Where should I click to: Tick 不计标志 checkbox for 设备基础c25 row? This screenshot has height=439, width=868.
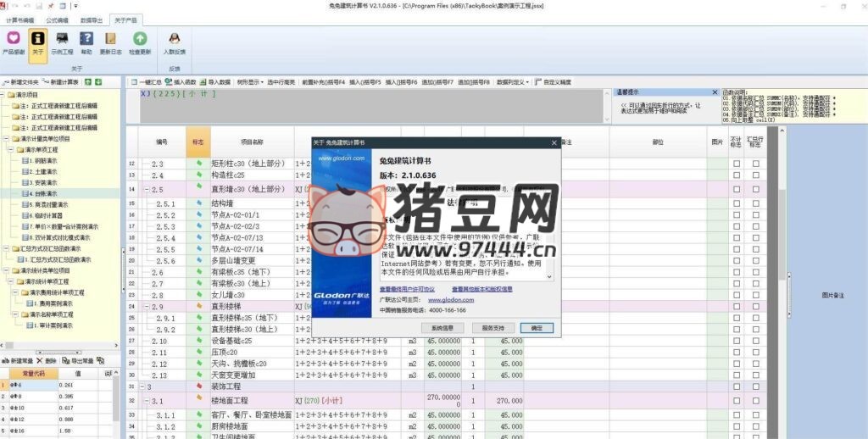pos(737,341)
